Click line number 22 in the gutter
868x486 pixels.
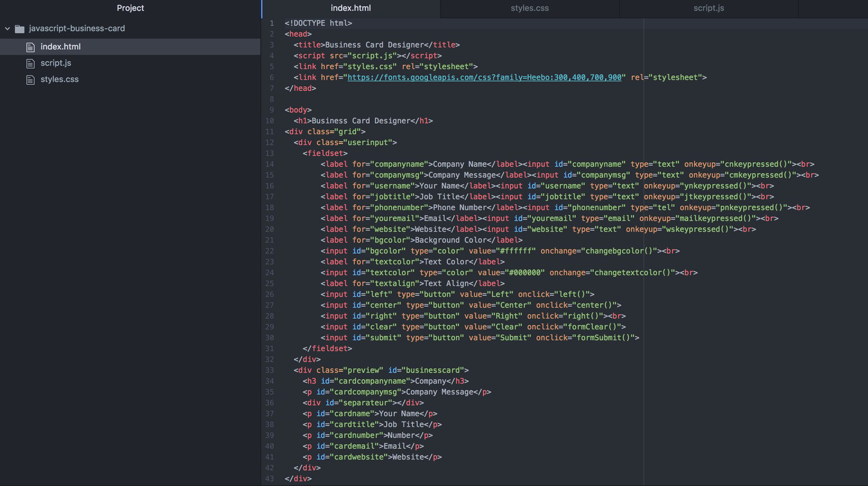click(270, 251)
